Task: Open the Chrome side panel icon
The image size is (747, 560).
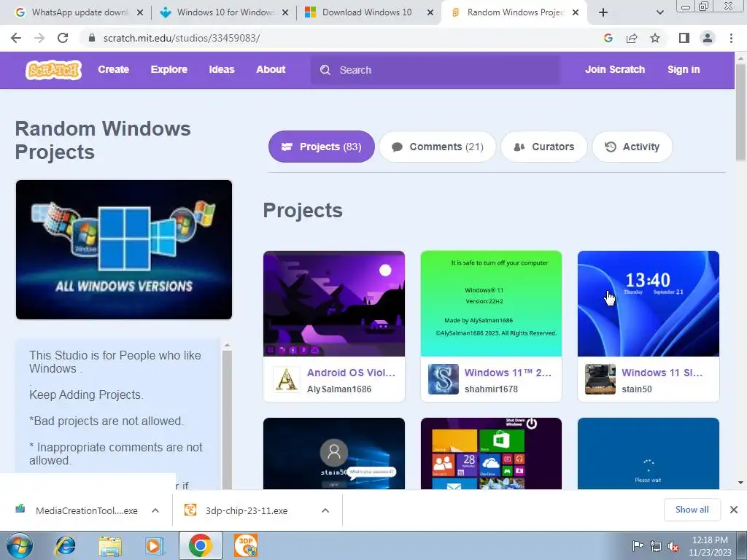Action: pyautogui.click(x=684, y=38)
